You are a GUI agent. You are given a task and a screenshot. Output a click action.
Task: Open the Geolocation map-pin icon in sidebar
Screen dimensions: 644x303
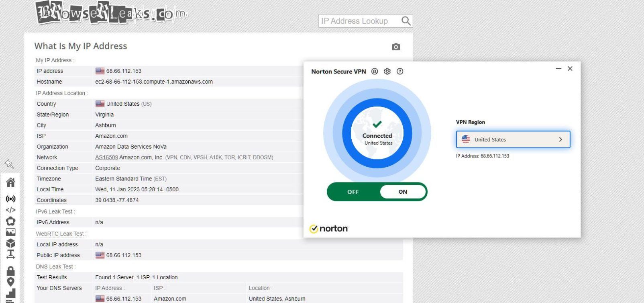tap(10, 282)
